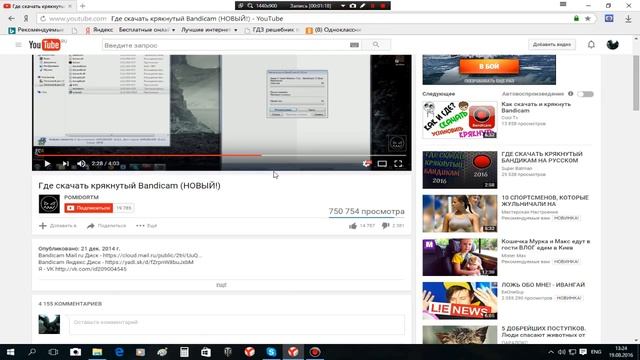640x360 pixels.
Task: Open 'ЛОЖЬ ОБО МНЕ! - ИВАНГАЙ' video thumbnail
Action: tap(460, 300)
